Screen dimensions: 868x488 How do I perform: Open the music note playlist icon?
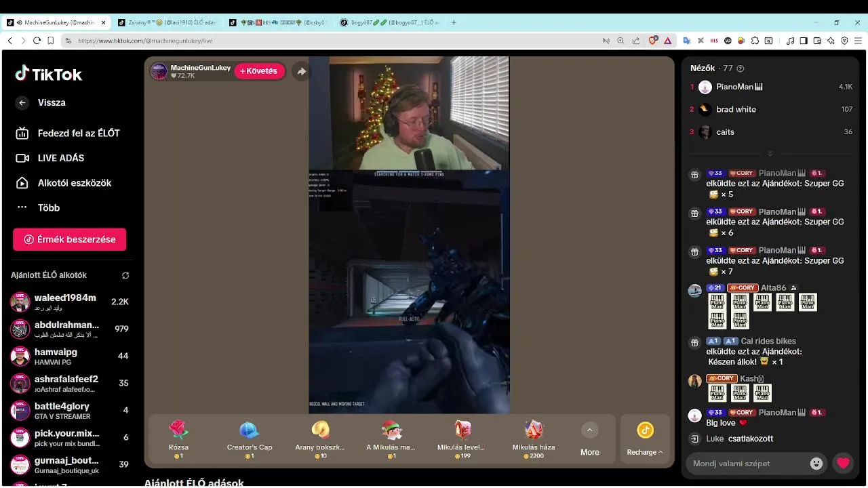click(x=790, y=41)
